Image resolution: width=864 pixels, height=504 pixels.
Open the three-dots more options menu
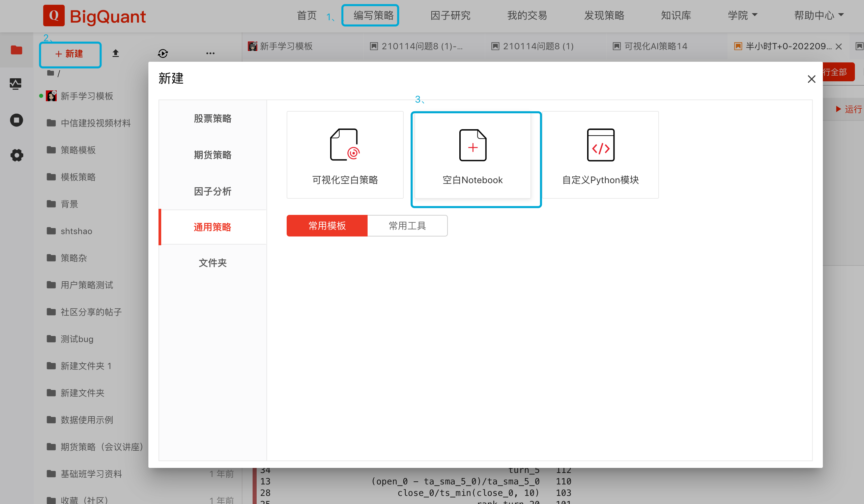tap(210, 54)
